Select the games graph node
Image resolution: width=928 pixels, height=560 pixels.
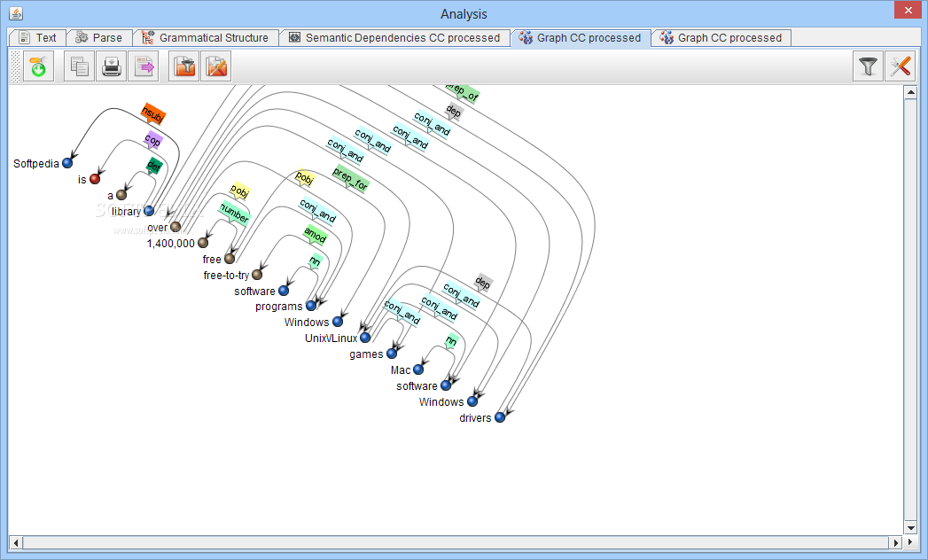(x=392, y=354)
